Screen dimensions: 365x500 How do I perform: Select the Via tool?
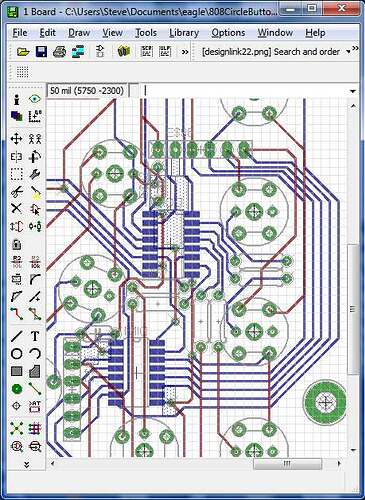click(x=16, y=389)
